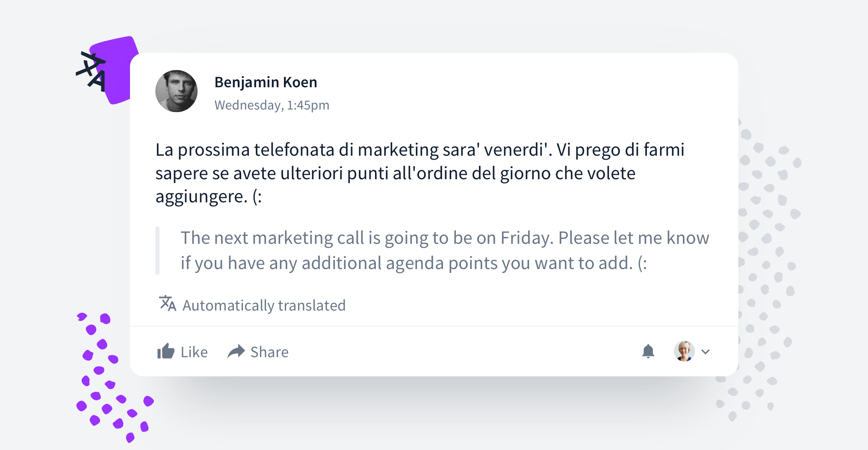Click the Share label text
The width and height of the screenshot is (868, 450).
pos(269,352)
